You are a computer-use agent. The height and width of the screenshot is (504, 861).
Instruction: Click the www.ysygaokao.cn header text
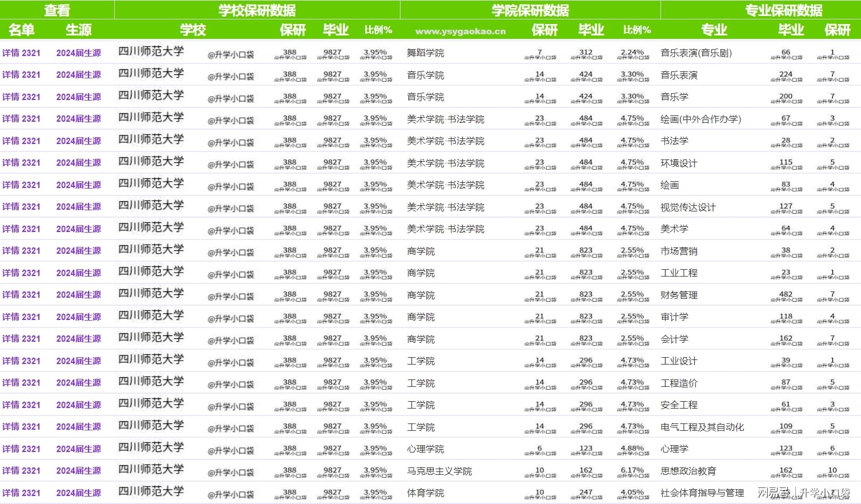point(460,31)
